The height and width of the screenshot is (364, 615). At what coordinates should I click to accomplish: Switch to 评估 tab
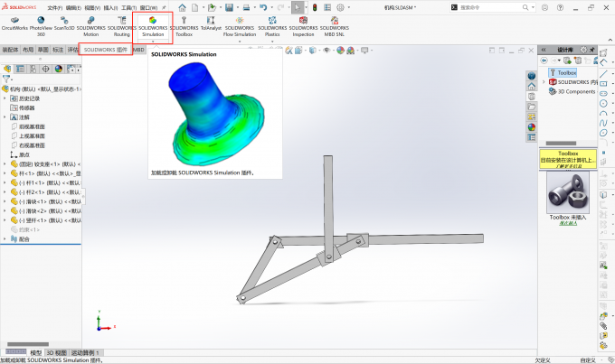[x=73, y=50]
